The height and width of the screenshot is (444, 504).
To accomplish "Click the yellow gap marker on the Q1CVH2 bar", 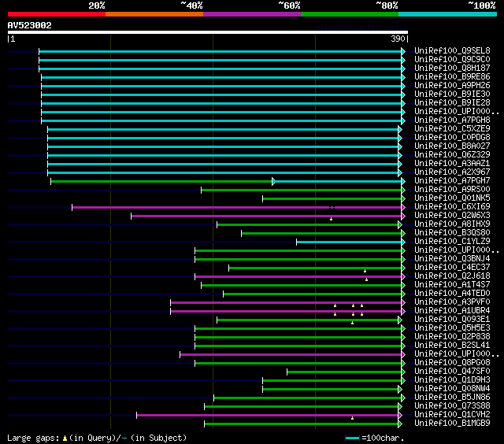I will [352, 418].
